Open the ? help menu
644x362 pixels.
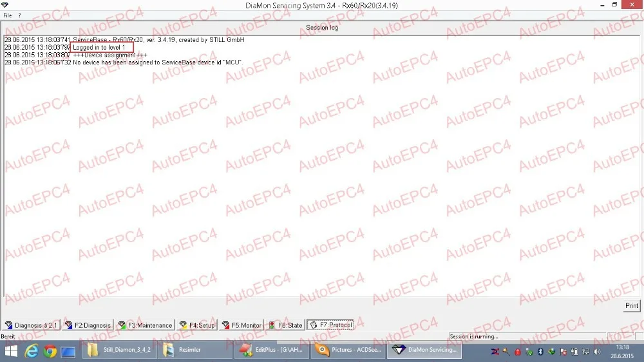coord(19,15)
